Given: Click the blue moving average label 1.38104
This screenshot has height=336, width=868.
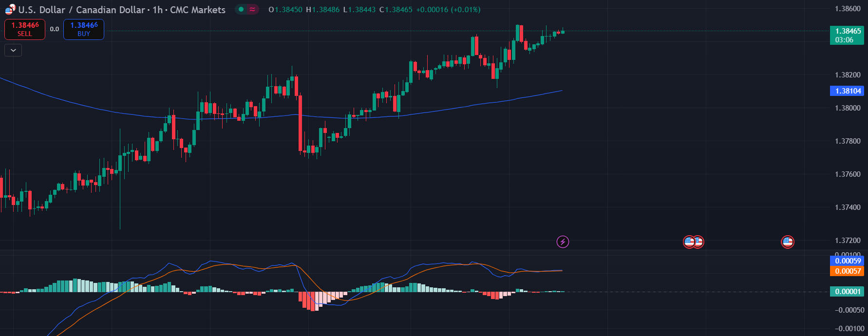Looking at the screenshot, I should click(x=847, y=91).
